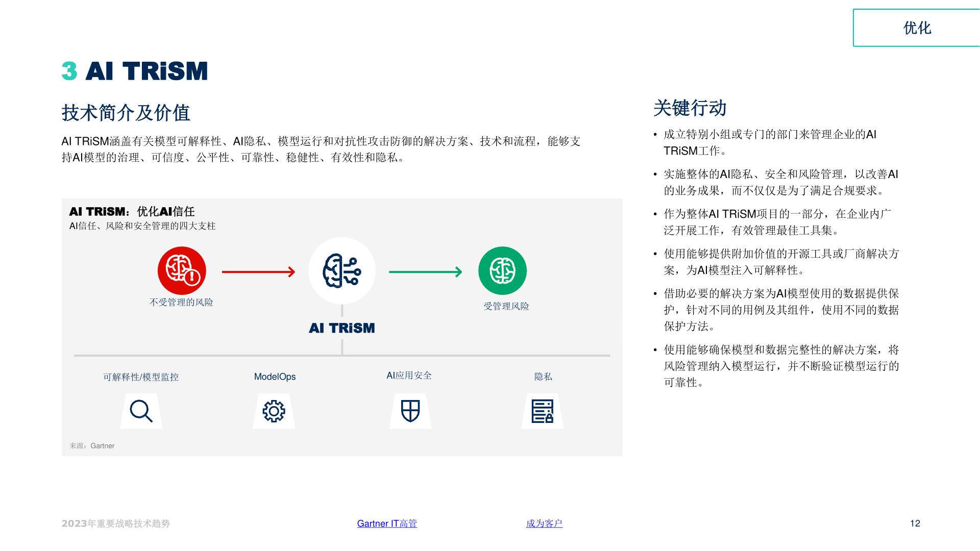Click the 关键行动 heading
Screen dimensions: 980x551
point(690,108)
